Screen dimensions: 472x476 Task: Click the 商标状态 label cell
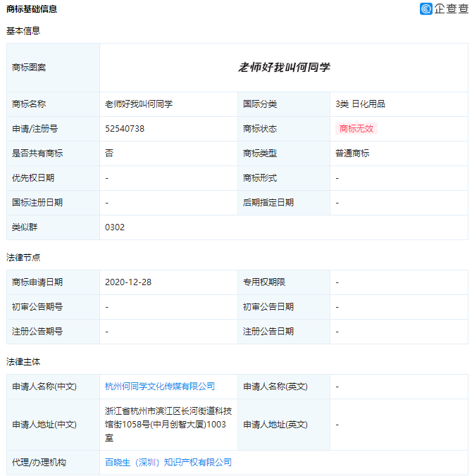pos(284,129)
